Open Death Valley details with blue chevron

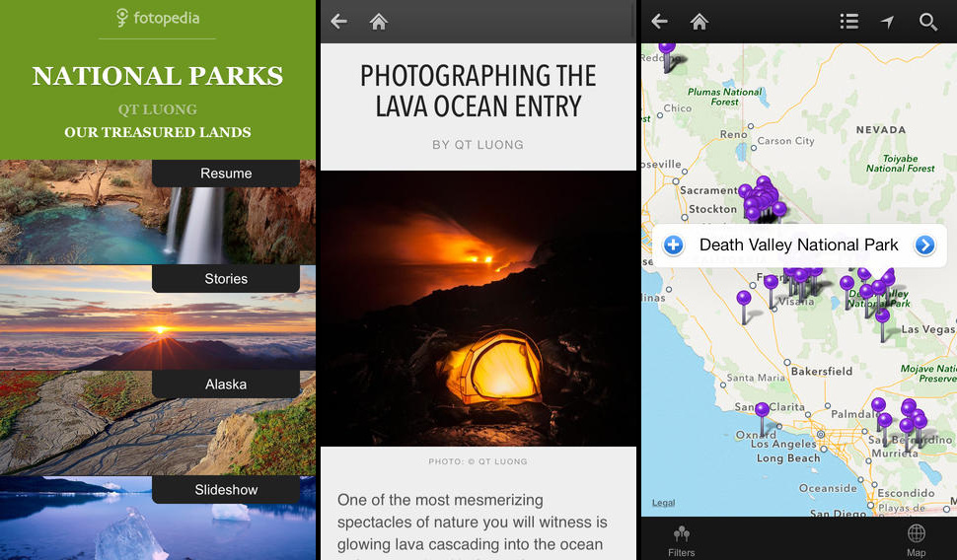pos(924,245)
